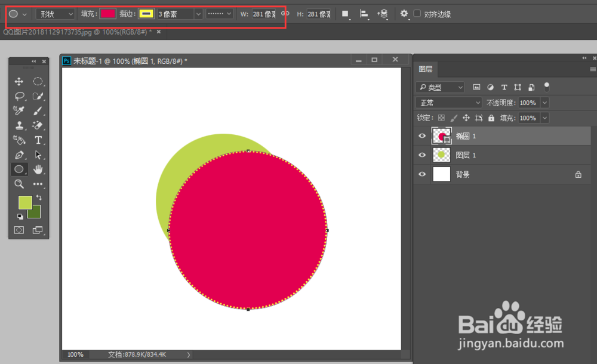Toggle the link width and height icon

tap(285, 14)
